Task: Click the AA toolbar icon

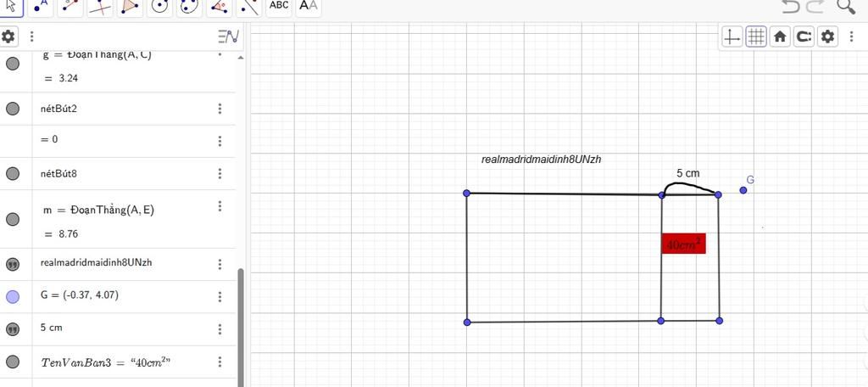Action: pyautogui.click(x=309, y=6)
